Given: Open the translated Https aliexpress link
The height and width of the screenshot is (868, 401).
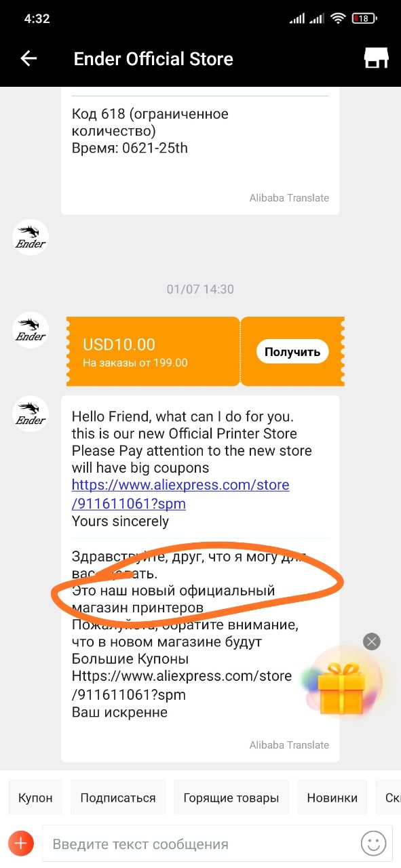Looking at the screenshot, I should (182, 685).
